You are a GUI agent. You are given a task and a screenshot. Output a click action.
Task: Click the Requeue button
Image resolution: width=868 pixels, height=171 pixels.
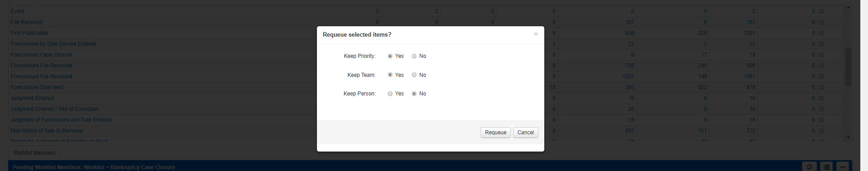tap(495, 133)
